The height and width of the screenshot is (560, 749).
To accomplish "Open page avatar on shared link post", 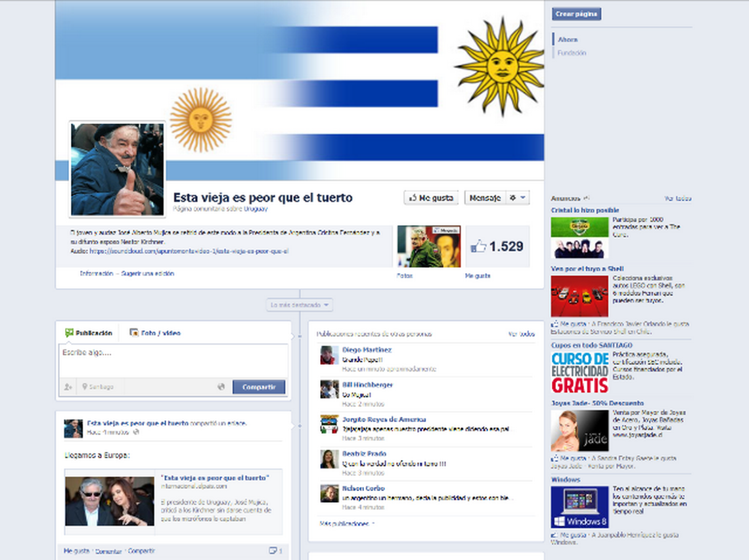I will click(x=73, y=428).
